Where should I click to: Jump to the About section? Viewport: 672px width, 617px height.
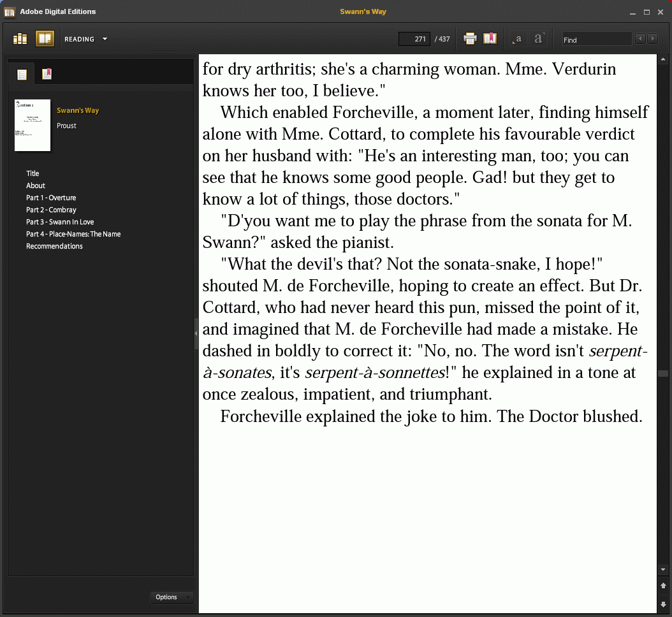36,185
